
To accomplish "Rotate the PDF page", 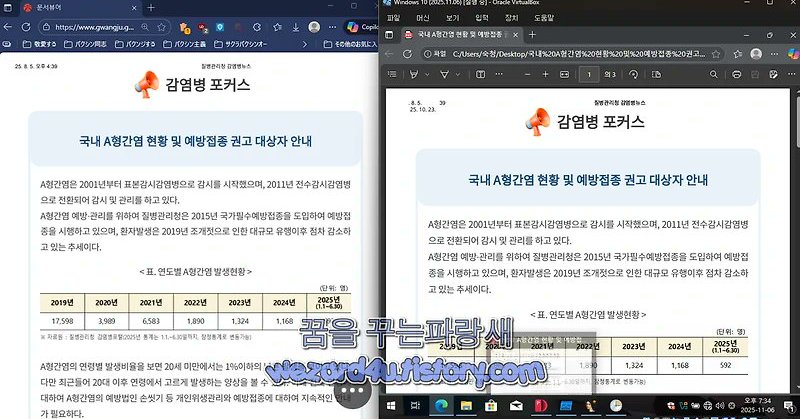I will (x=633, y=75).
